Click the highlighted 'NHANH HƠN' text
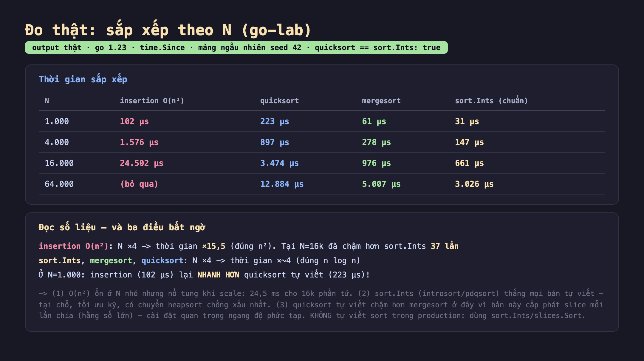Image resolution: width=644 pixels, height=361 pixels. click(x=218, y=275)
